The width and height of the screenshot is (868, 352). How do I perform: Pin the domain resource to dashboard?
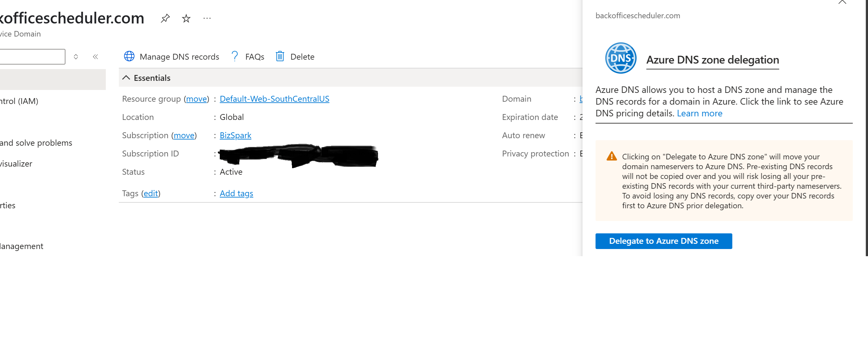(x=165, y=18)
